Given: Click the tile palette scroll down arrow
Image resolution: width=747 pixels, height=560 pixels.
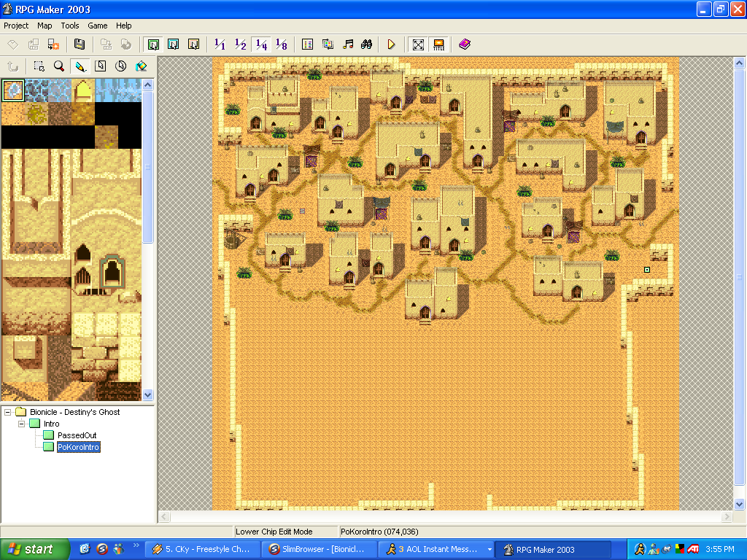Looking at the screenshot, I should (x=147, y=394).
